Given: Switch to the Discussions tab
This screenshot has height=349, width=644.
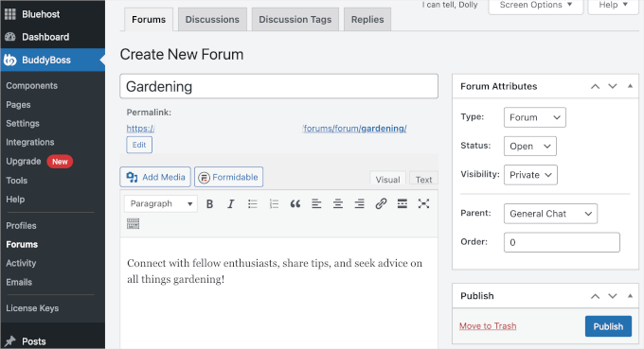Looking at the screenshot, I should 212,19.
